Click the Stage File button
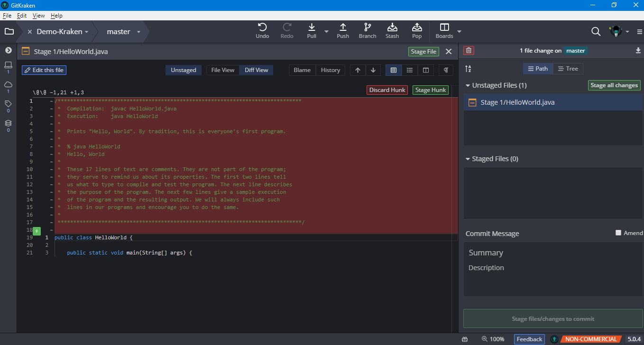Screen dimensions: 644x345 click(x=423, y=52)
